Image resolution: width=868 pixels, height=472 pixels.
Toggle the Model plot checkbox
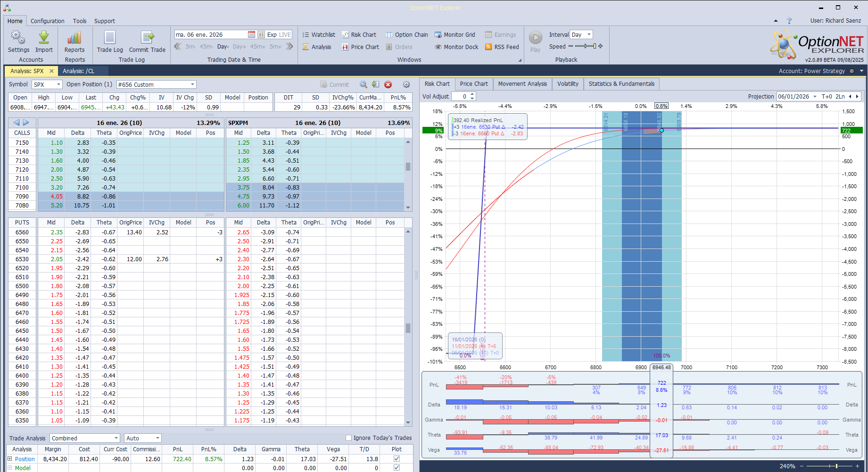tap(397, 468)
